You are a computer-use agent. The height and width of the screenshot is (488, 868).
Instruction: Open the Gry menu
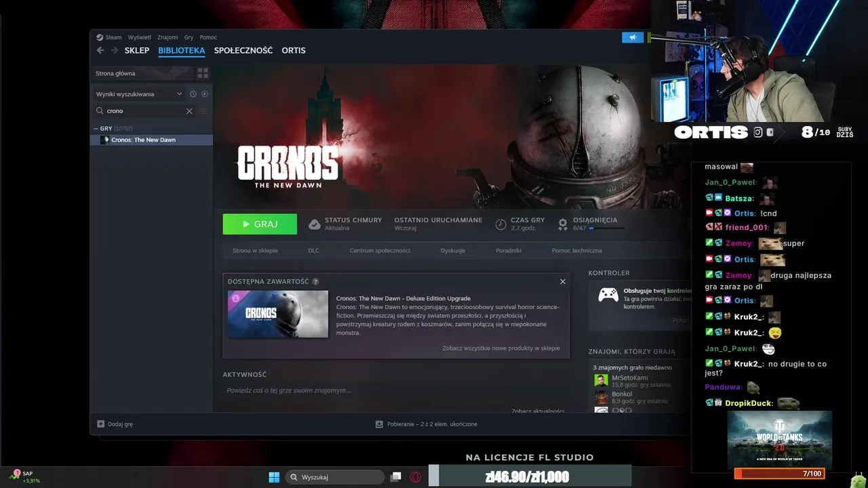tap(189, 37)
